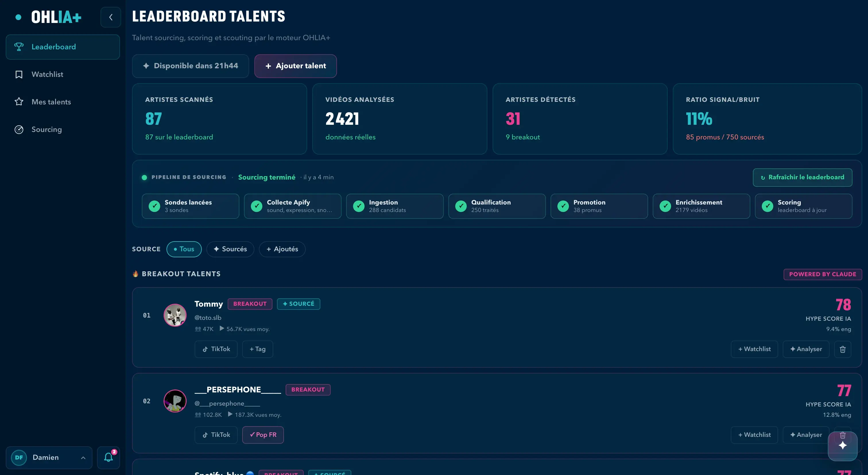The width and height of the screenshot is (868, 475).
Task: Click Ajouter talent button
Action: click(x=296, y=66)
